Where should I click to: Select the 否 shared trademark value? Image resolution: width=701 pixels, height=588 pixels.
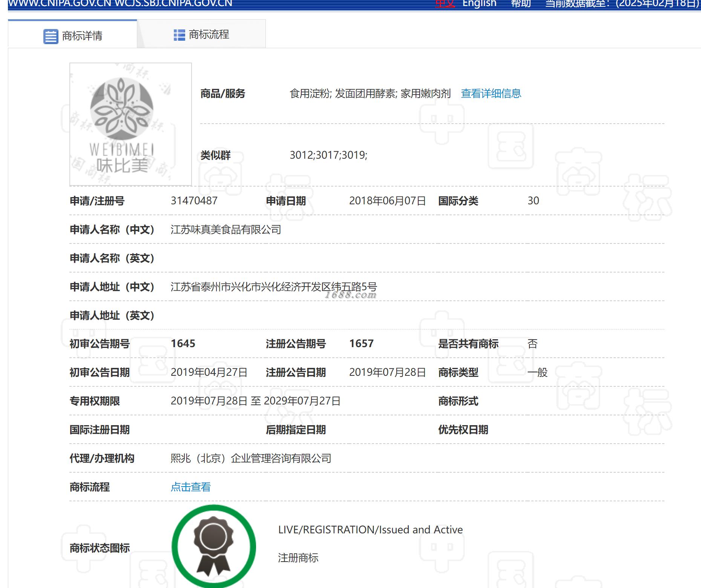tap(532, 343)
